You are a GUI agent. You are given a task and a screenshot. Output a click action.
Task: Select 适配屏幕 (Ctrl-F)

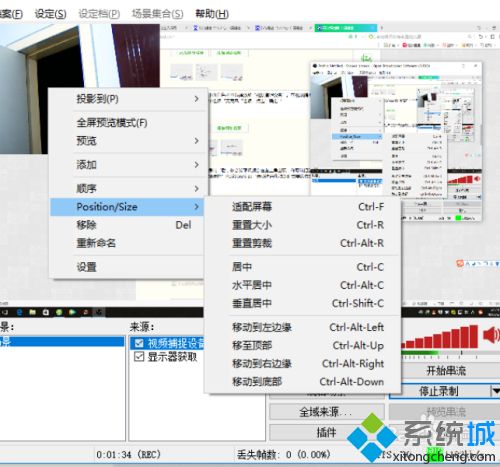tap(302, 207)
